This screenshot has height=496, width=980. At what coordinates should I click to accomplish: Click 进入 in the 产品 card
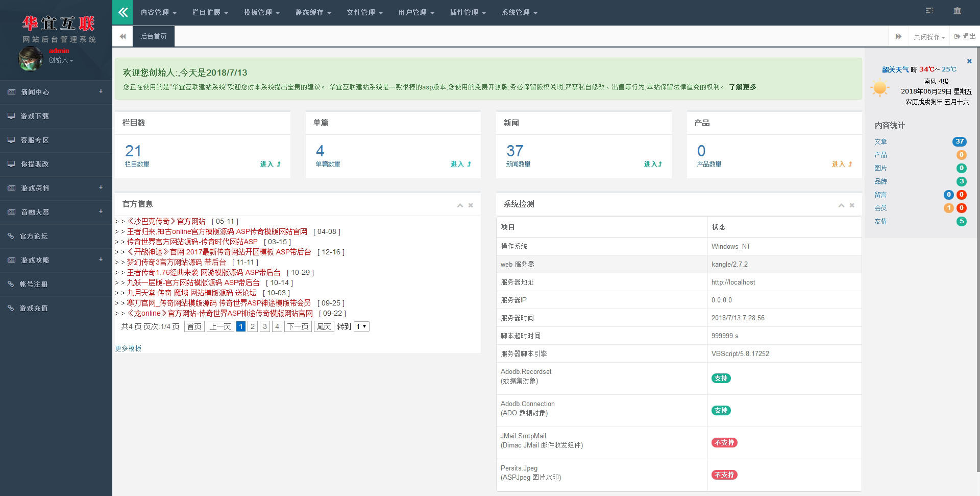842,164
